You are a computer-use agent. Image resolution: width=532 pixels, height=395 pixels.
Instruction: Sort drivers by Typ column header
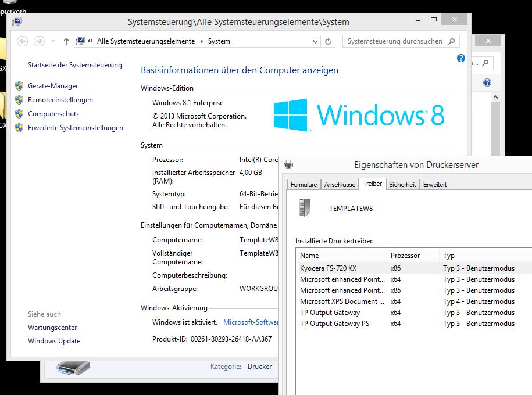(x=485, y=256)
